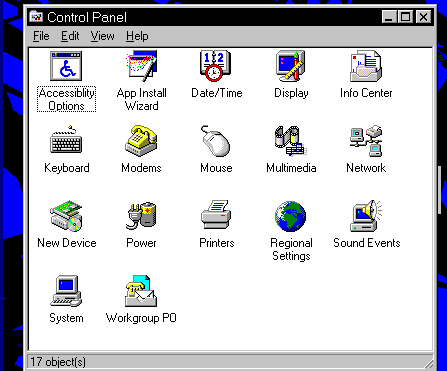Click the Date/Time clock icon
The width and height of the screenshot is (447, 371).
(x=216, y=66)
